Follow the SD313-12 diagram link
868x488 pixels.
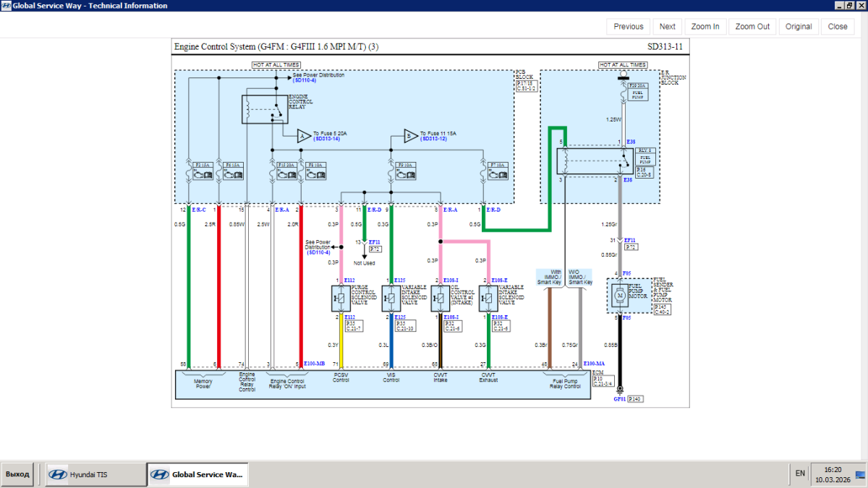[433, 139]
